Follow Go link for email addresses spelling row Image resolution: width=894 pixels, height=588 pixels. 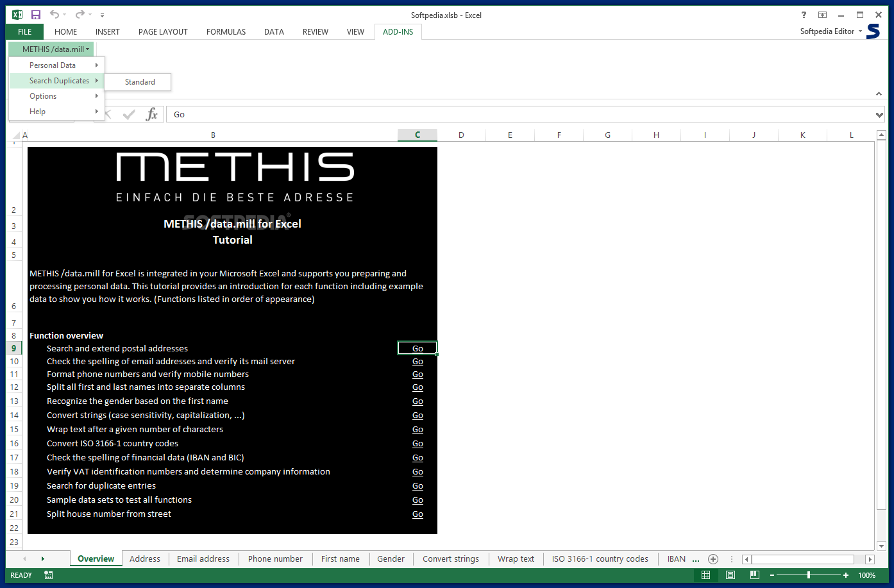coord(417,362)
